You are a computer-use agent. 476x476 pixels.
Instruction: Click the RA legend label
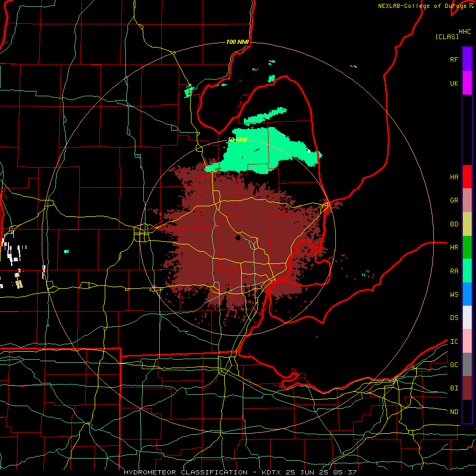tap(454, 271)
